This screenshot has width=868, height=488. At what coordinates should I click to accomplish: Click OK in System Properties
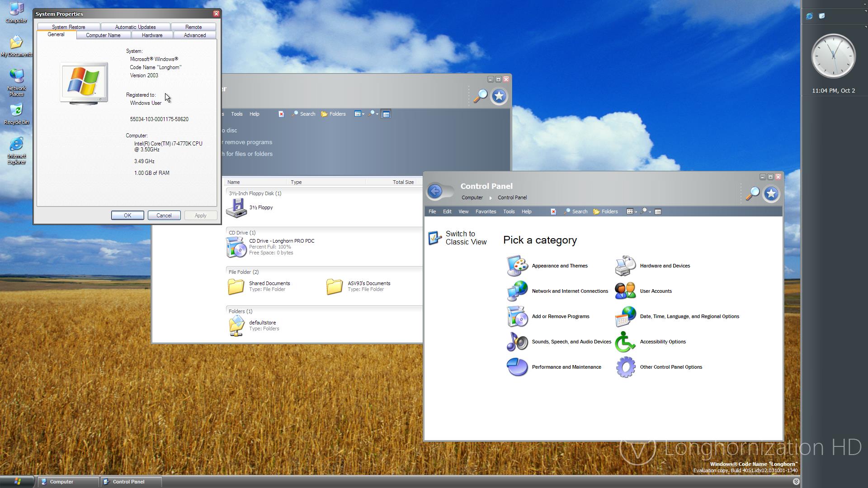tap(127, 216)
